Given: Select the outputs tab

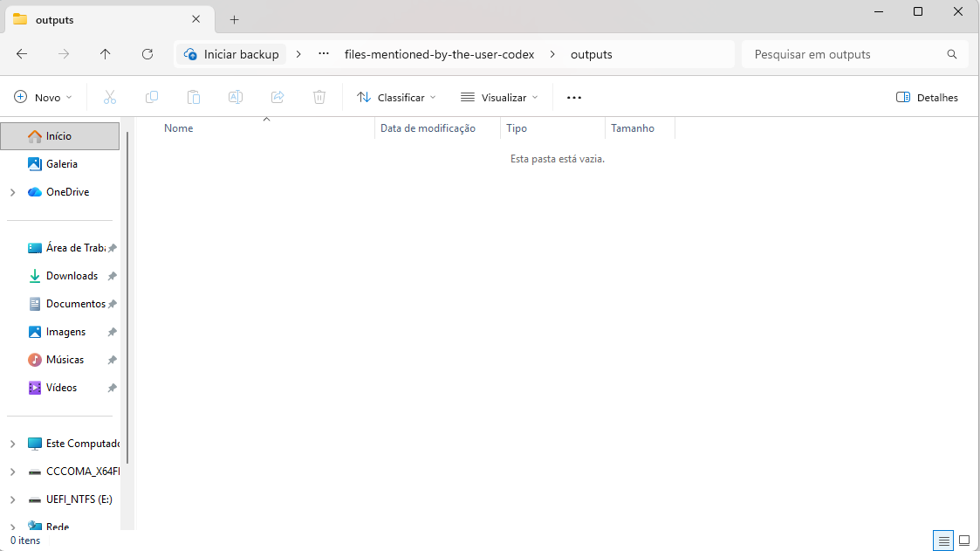Looking at the screenshot, I should tap(110, 20).
